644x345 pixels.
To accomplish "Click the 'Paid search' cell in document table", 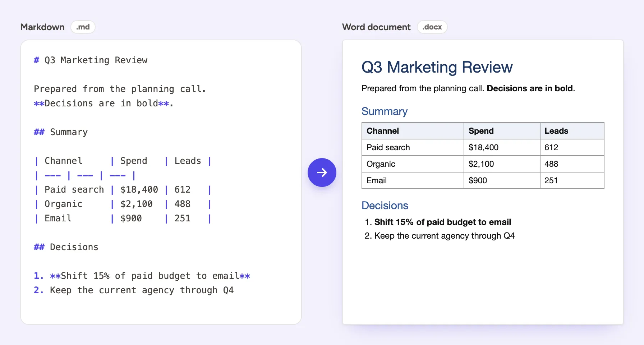I will tap(413, 147).
